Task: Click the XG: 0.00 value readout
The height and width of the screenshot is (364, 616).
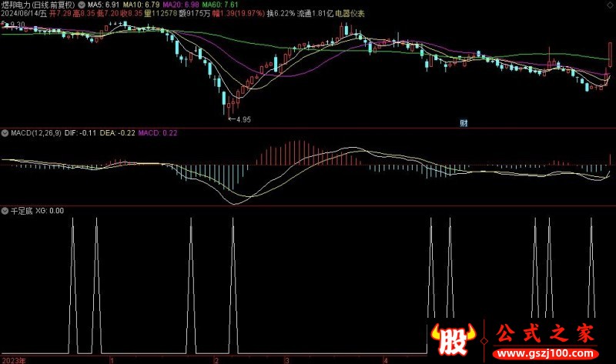Action: point(50,210)
